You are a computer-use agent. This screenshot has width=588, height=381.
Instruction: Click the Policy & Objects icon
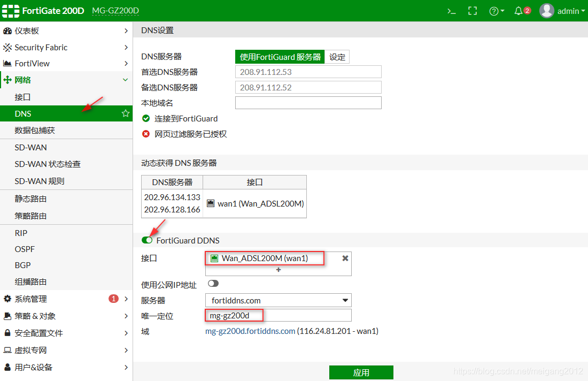pyautogui.click(x=7, y=316)
